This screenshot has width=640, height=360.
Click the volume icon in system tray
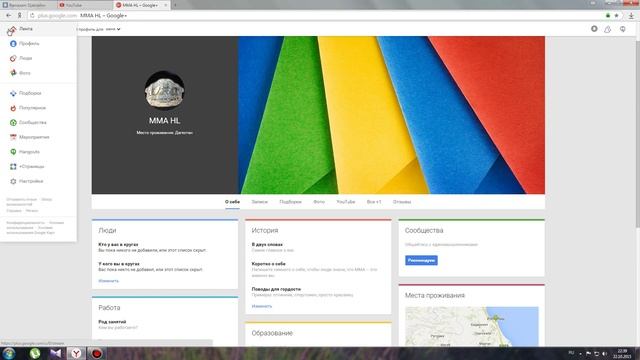click(604, 353)
